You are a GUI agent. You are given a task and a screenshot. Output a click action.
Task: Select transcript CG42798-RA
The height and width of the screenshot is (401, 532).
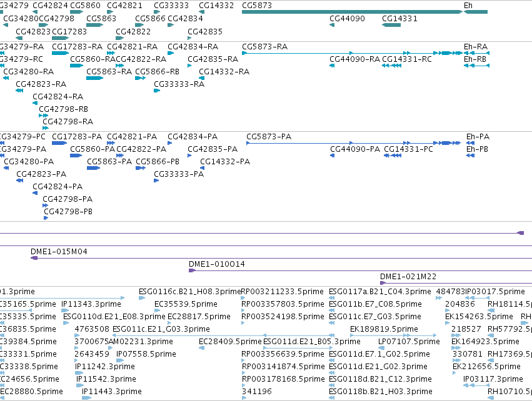[x=46, y=128]
